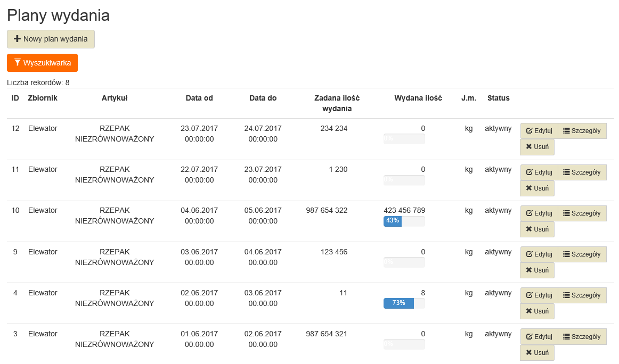Select the Status column header
619x364 pixels.
498,98
